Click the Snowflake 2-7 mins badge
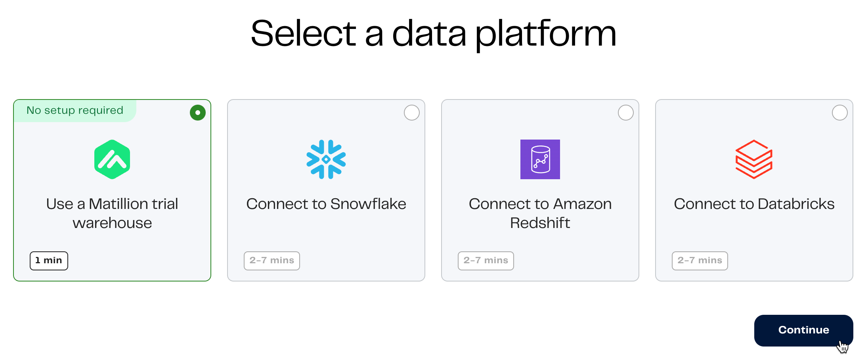The height and width of the screenshot is (360, 868). click(271, 260)
